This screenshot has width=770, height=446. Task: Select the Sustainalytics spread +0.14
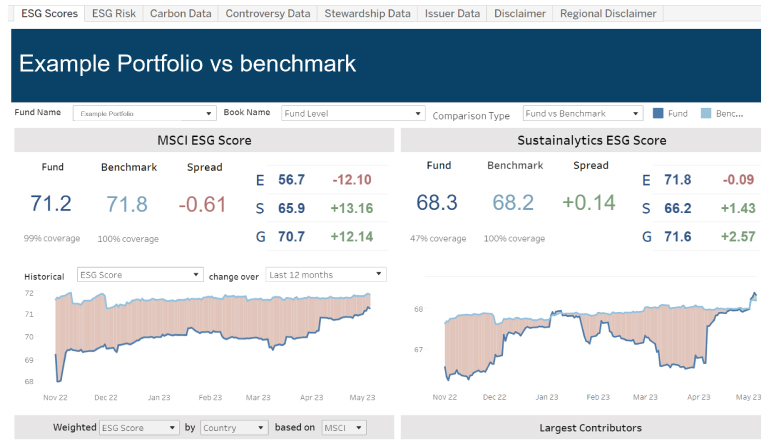pyautogui.click(x=588, y=202)
